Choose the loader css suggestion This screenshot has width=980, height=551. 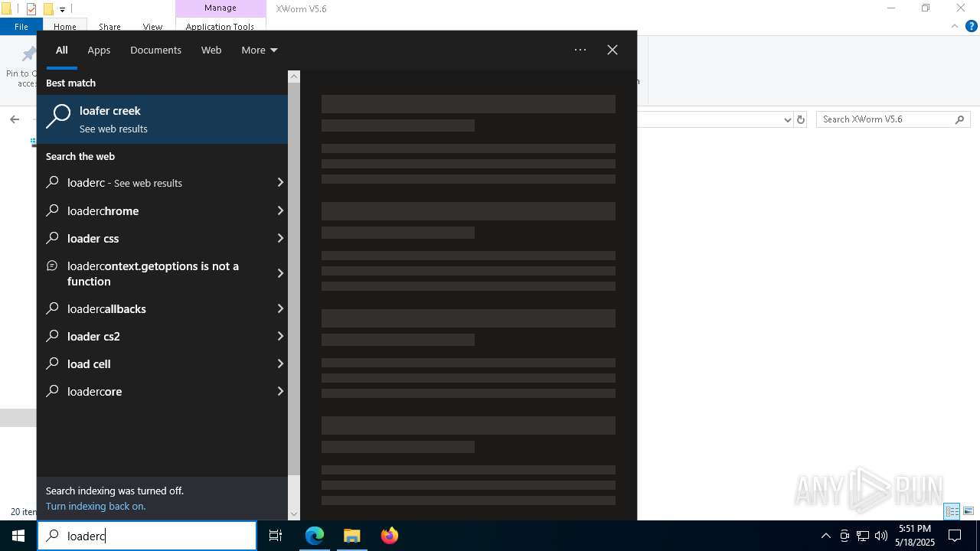155,238
